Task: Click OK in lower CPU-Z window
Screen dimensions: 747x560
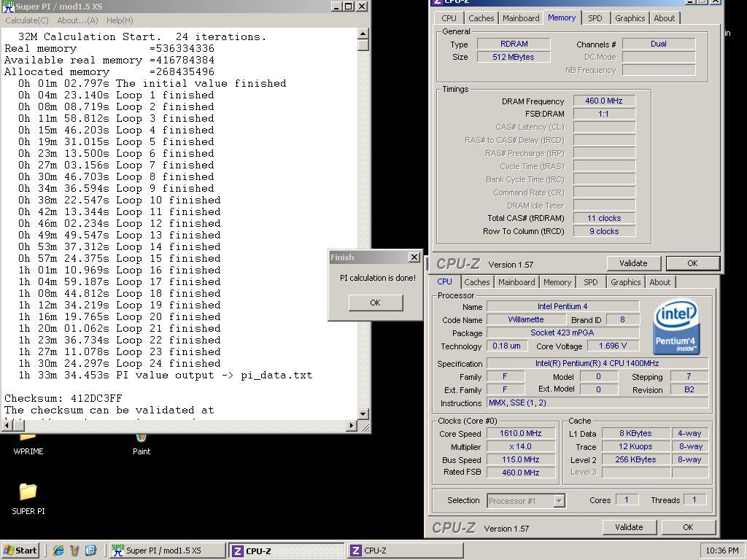Action: pyautogui.click(x=688, y=527)
